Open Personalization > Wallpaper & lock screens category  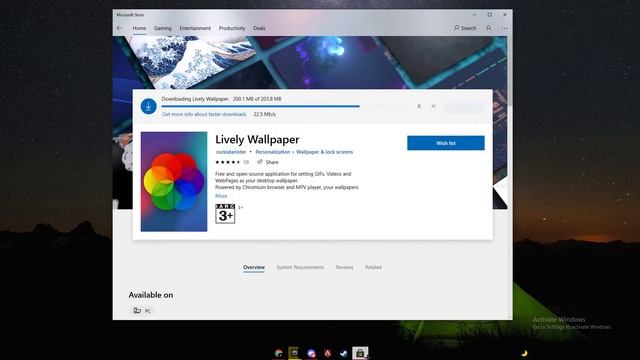(x=304, y=152)
